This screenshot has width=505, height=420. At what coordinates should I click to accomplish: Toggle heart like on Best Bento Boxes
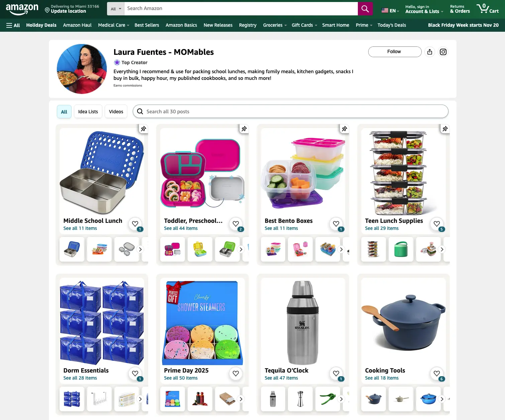(x=336, y=224)
